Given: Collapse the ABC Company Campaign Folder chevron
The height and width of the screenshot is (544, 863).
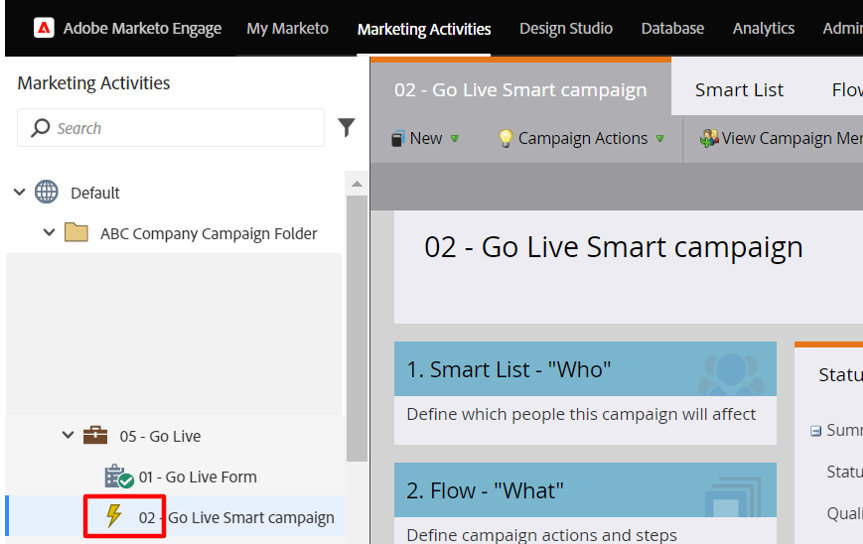Looking at the screenshot, I should (x=49, y=232).
